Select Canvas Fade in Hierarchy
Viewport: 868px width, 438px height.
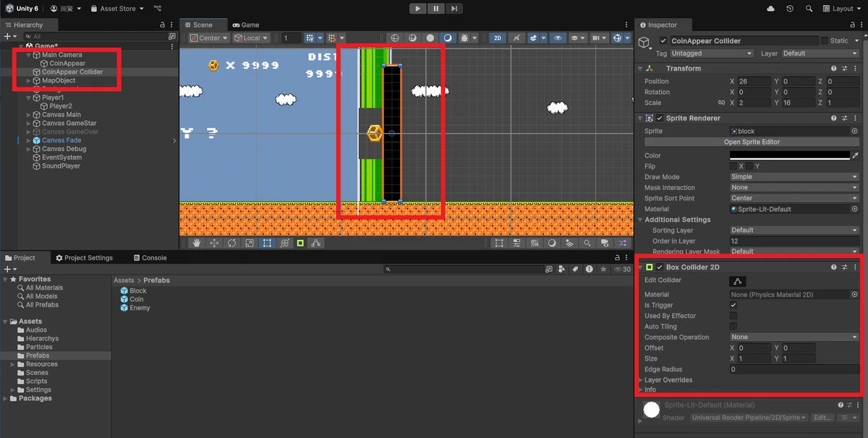point(61,140)
